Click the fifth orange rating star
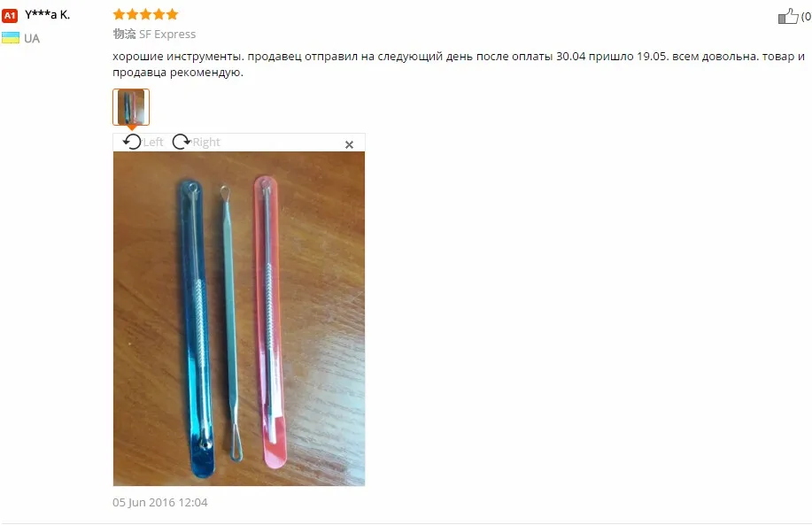 point(172,14)
